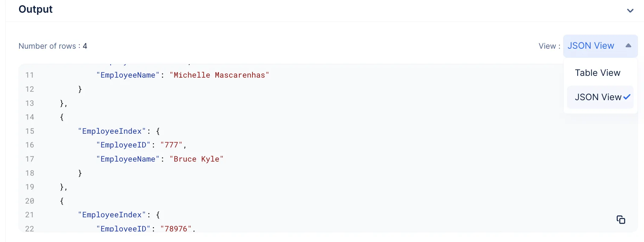
Task: Click EmployeeIndex key on line 15
Action: click(112, 131)
